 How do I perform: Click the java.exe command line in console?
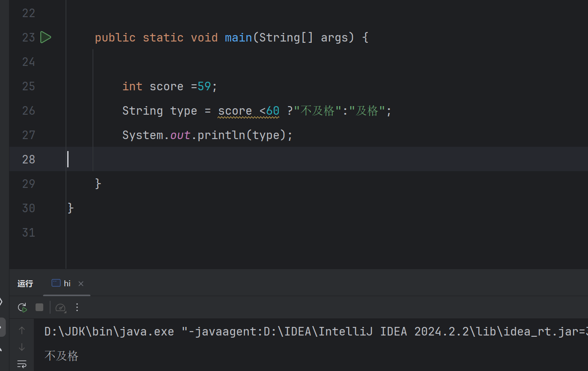point(316,332)
